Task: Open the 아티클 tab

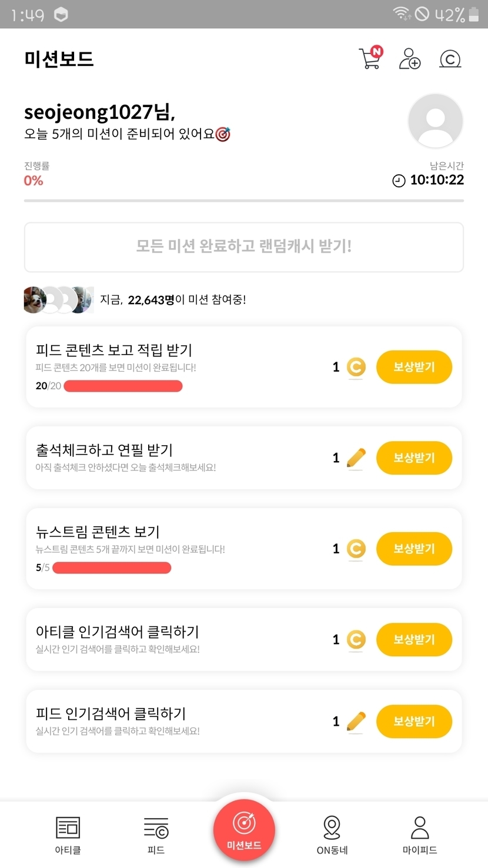Action: click(68, 834)
